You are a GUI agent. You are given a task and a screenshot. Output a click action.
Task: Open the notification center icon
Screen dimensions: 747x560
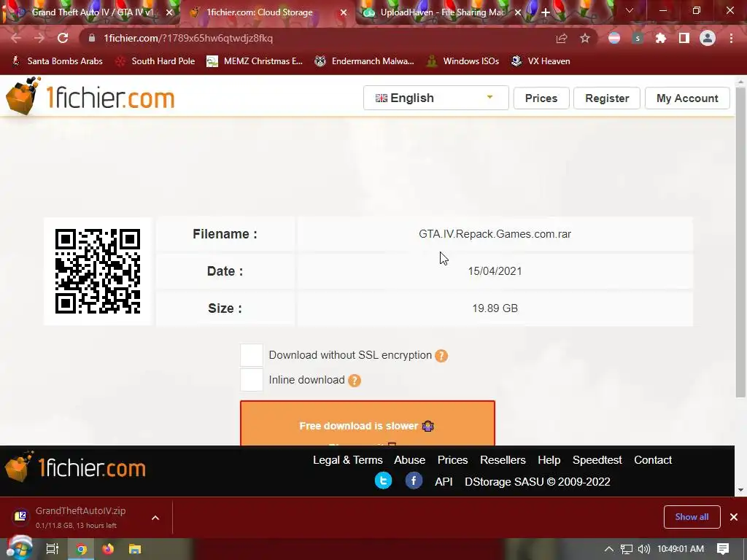pos(723,549)
